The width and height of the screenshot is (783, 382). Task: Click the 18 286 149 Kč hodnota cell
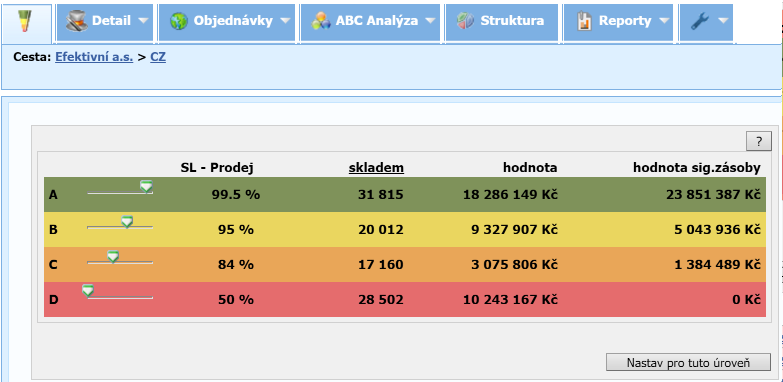(510, 195)
